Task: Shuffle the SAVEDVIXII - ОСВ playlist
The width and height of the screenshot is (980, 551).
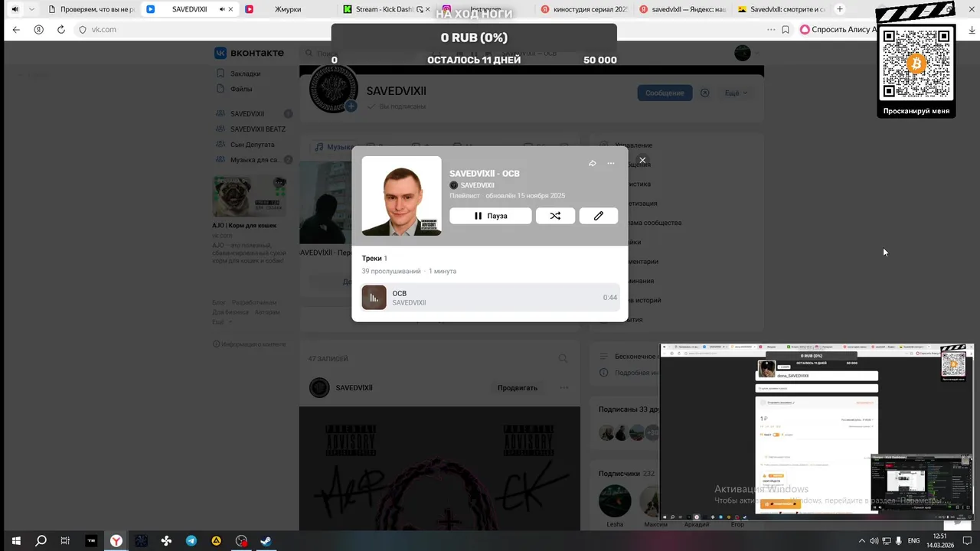Action: (555, 216)
